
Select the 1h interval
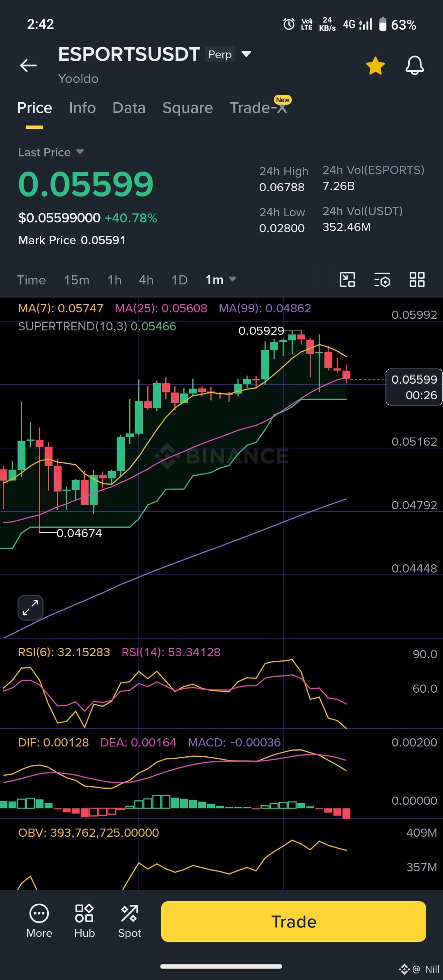coord(114,280)
